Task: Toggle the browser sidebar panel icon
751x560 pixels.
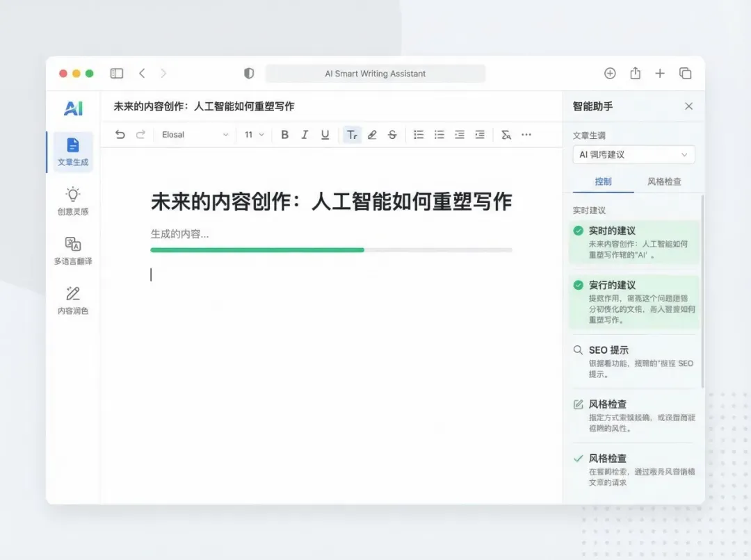Action: pos(117,73)
